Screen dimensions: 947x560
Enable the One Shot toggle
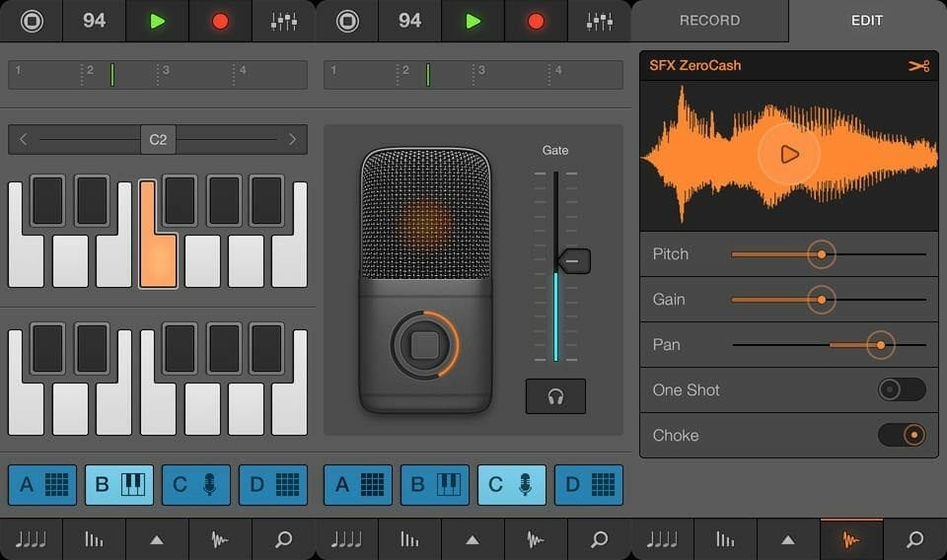point(901,389)
